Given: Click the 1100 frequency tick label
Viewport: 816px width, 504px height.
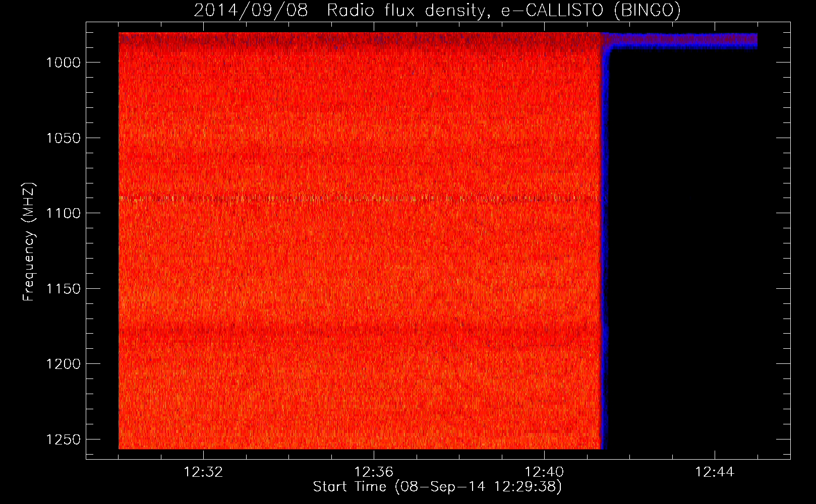Looking at the screenshot, I should [63, 213].
